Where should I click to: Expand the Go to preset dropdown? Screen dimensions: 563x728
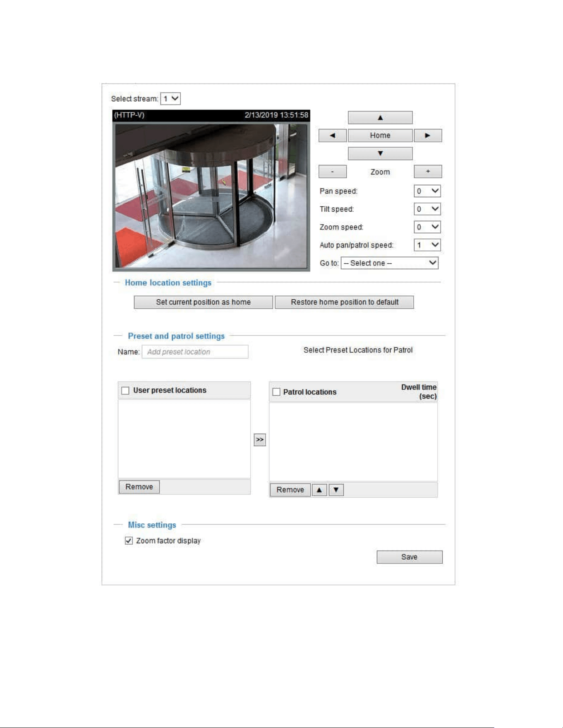pyautogui.click(x=389, y=263)
